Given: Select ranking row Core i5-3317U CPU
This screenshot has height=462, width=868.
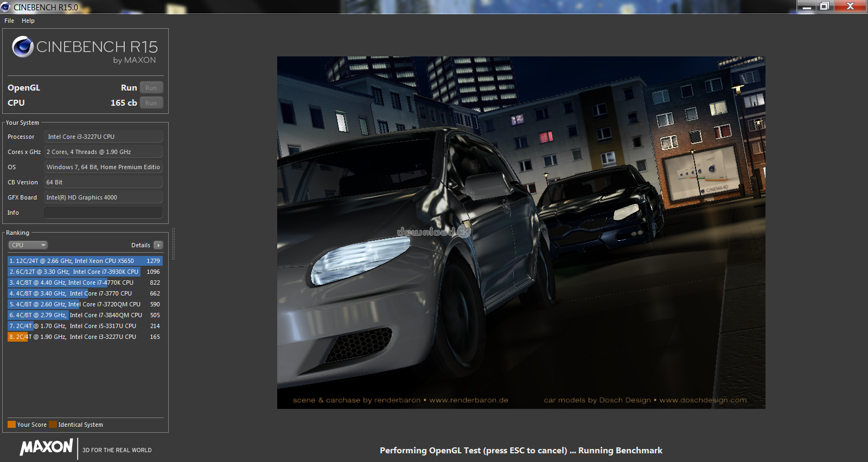Looking at the screenshot, I should (85, 326).
